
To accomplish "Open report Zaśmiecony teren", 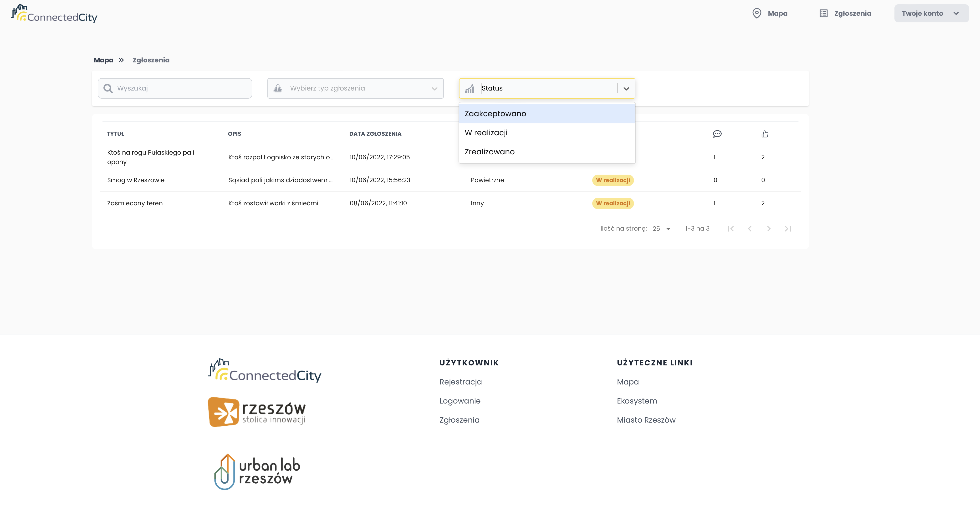I will pyautogui.click(x=135, y=203).
